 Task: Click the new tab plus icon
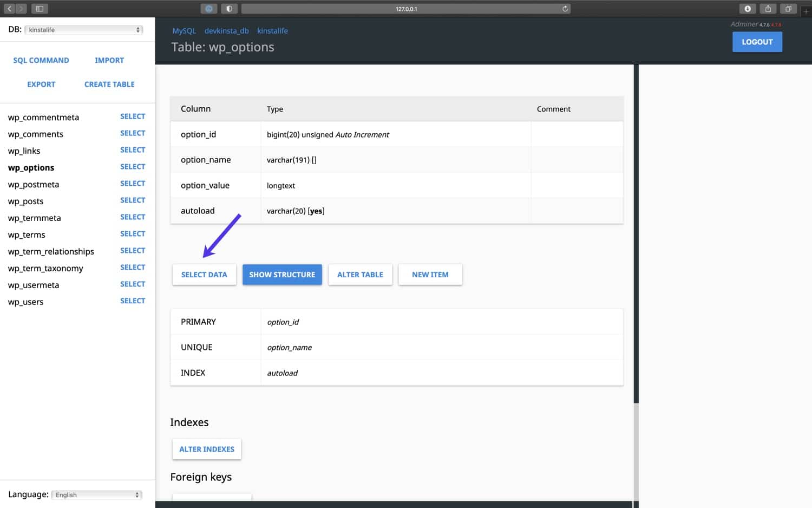(x=807, y=11)
